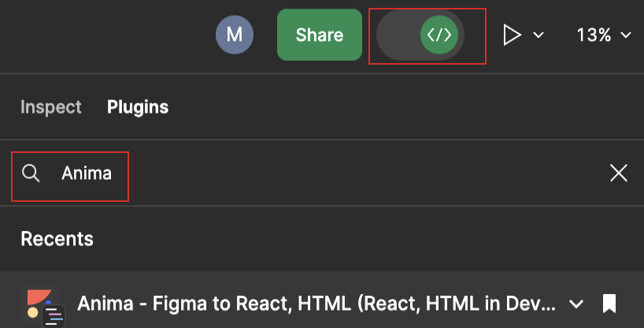Viewport: 644px width, 328px height.
Task: Click the Recents section heading
Action: [57, 238]
